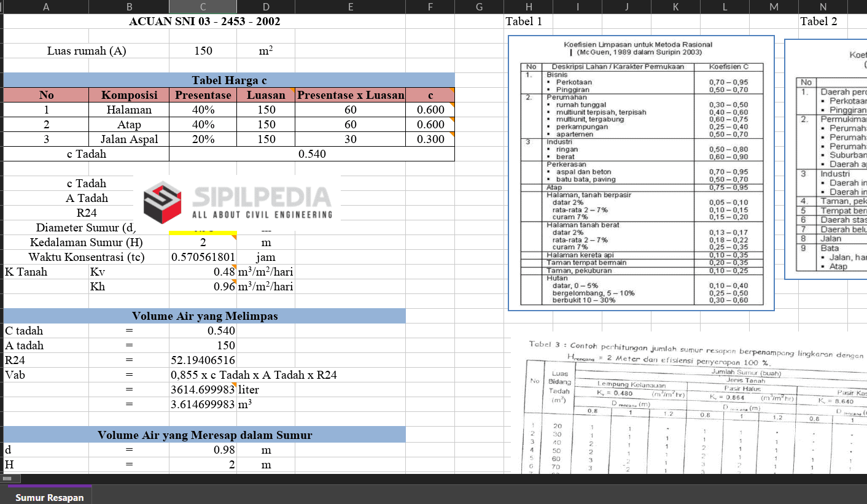Screen dimensions: 867x504
Task: Click the yellow highlighted diameter cell
Action: point(203,232)
